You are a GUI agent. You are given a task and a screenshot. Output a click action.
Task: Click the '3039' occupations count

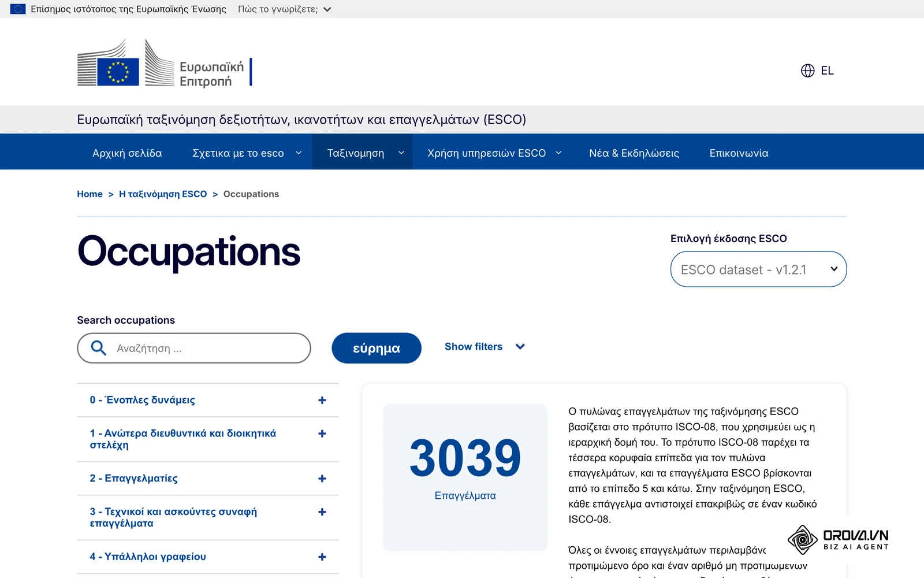465,458
